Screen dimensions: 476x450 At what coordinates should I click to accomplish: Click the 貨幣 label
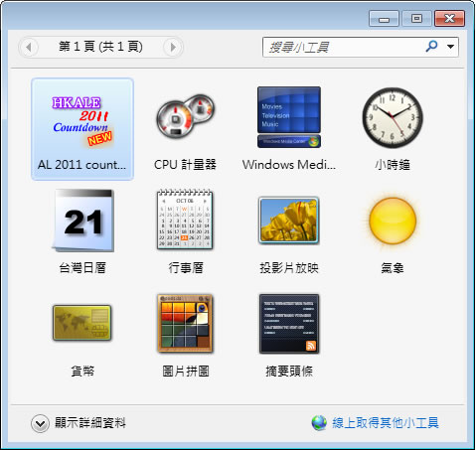[x=82, y=371]
